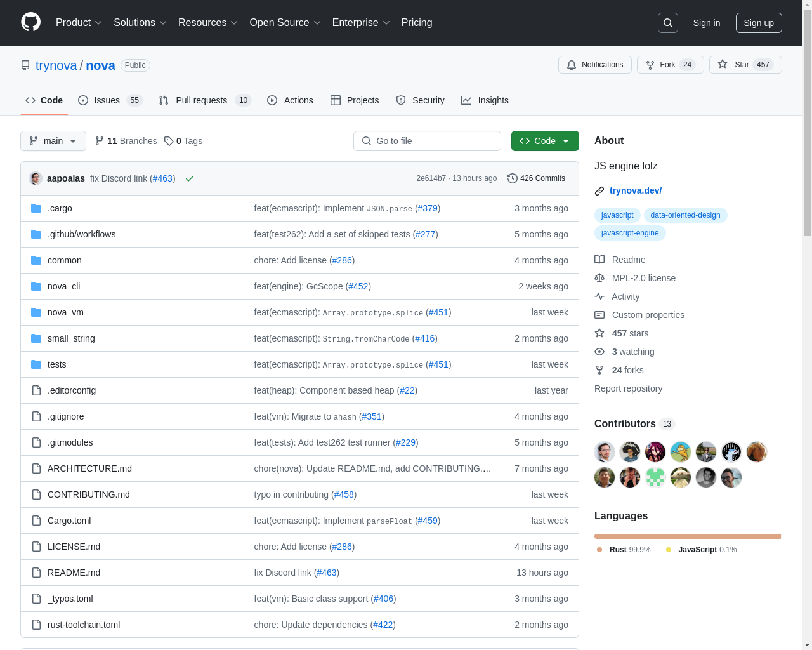Image resolution: width=812 pixels, height=650 pixels.
Task: Click the Notifications bell button
Action: pyautogui.click(x=595, y=65)
